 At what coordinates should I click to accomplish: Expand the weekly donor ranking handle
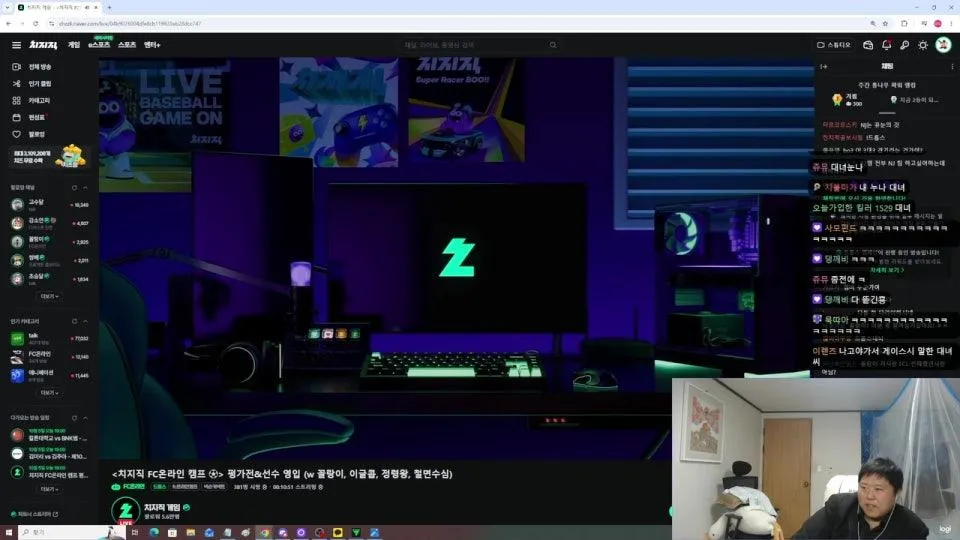tap(887, 113)
